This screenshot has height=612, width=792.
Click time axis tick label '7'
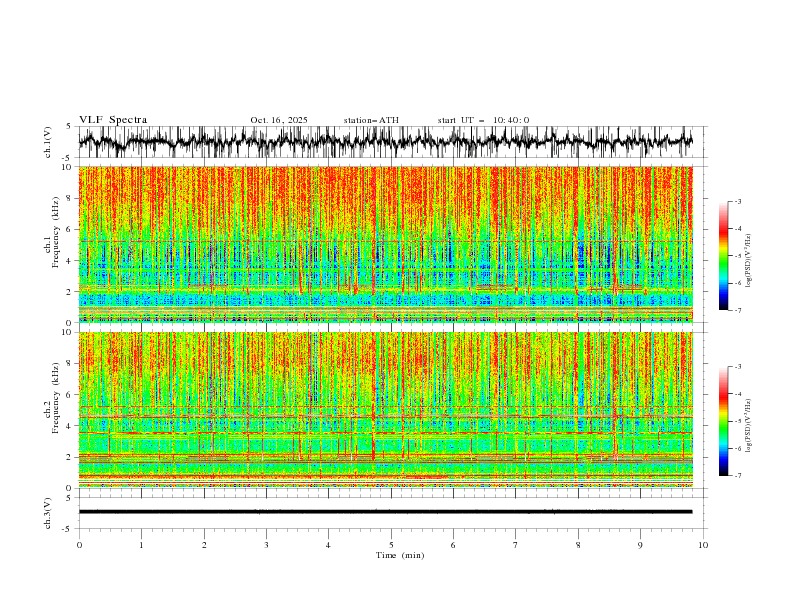coord(516,545)
